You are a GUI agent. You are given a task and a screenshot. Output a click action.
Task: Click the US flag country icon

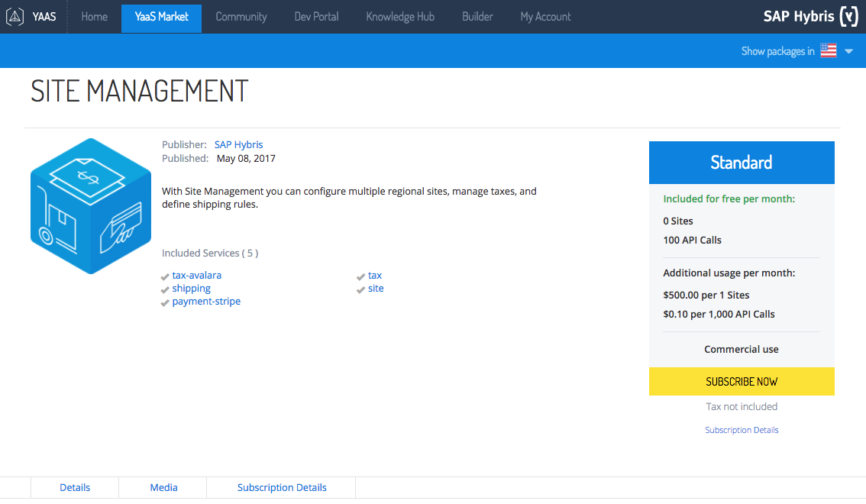pos(829,51)
